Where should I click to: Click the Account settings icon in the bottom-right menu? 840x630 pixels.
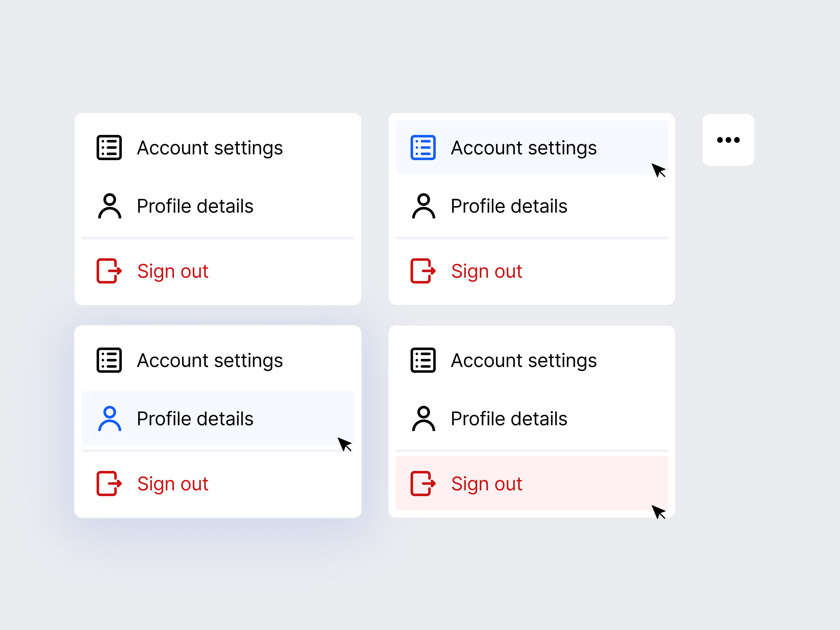pyautogui.click(x=423, y=360)
